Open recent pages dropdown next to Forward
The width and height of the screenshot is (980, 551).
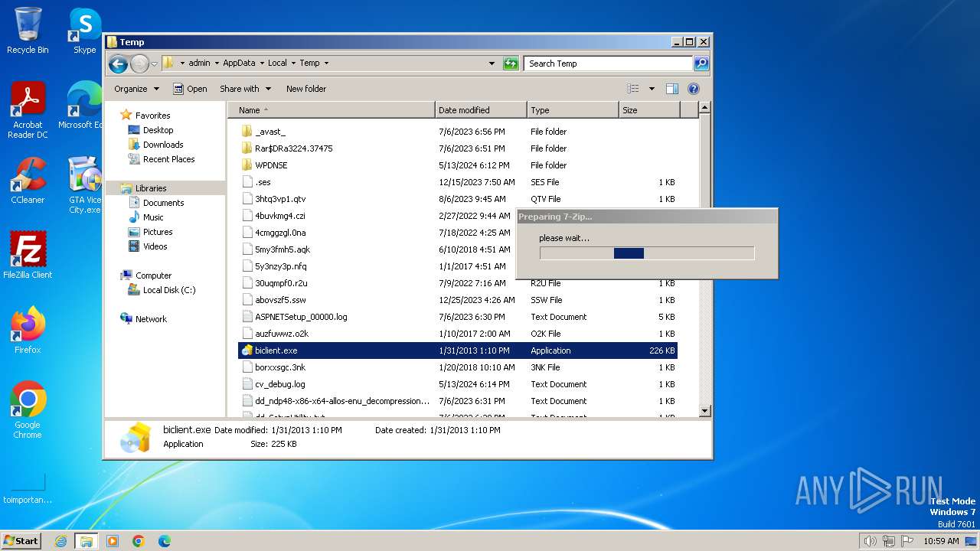155,64
